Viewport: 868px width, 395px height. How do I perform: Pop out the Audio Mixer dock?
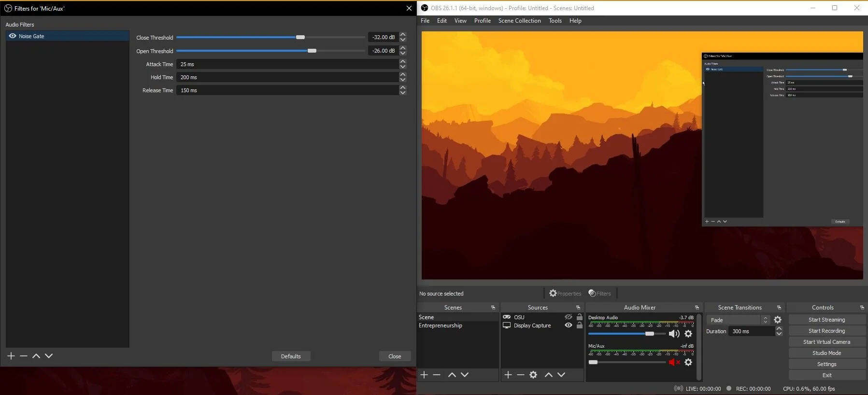[697, 308]
